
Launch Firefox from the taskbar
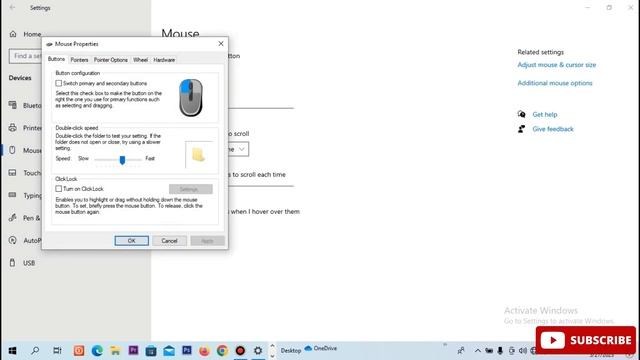(x=204, y=351)
